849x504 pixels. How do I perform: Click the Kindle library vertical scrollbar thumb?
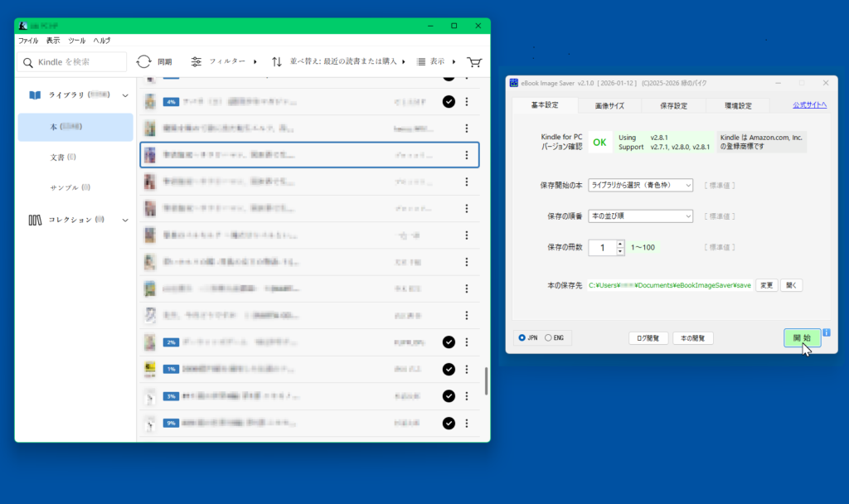(x=486, y=380)
